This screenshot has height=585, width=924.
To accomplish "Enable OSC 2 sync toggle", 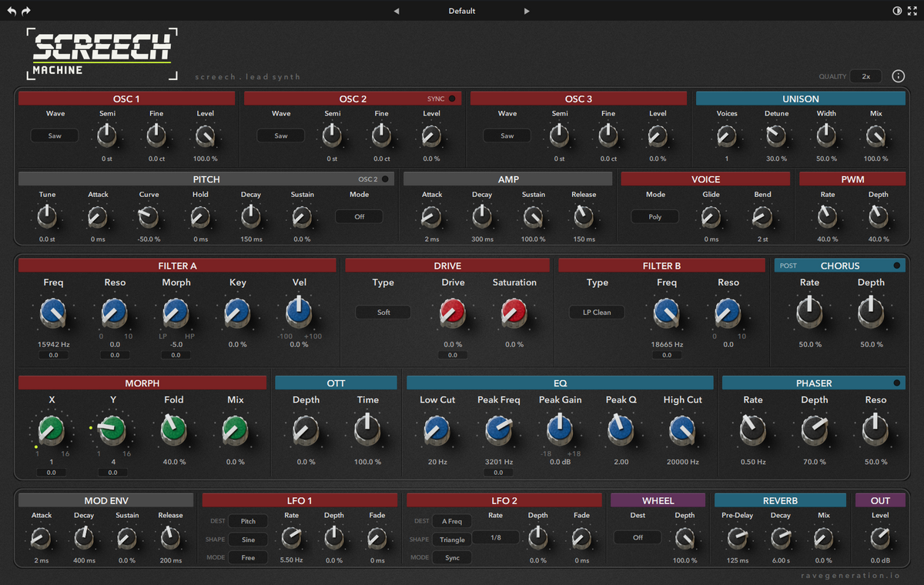I will point(452,99).
